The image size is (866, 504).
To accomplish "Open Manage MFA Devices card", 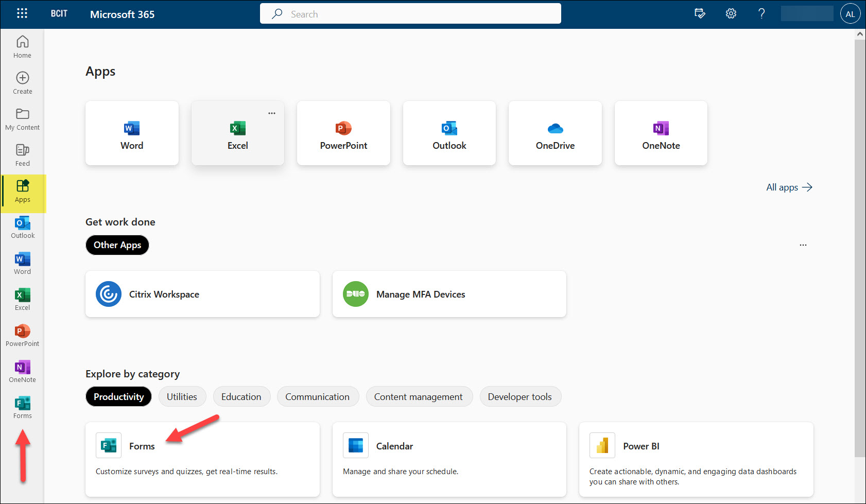I will click(x=449, y=294).
